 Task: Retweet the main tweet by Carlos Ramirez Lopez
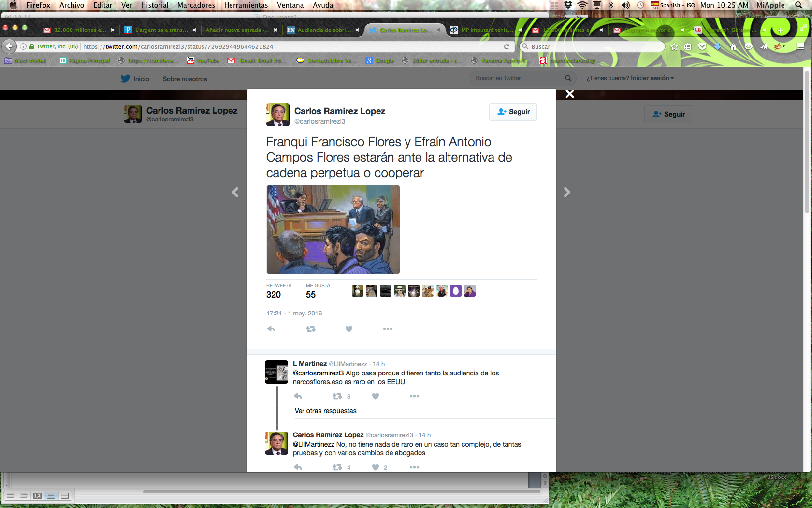(x=310, y=329)
